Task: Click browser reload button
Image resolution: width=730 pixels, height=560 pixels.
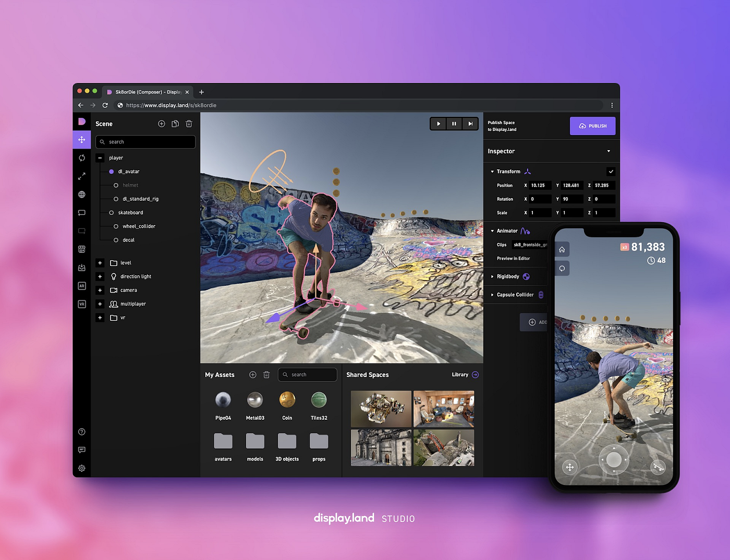Action: pyautogui.click(x=105, y=105)
